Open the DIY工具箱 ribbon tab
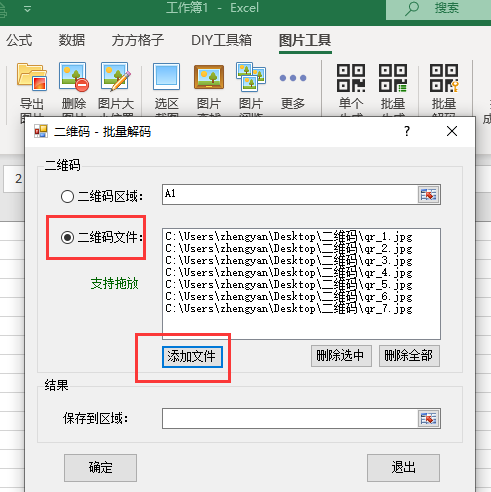Viewport: 491px width, 492px height. coord(221,41)
